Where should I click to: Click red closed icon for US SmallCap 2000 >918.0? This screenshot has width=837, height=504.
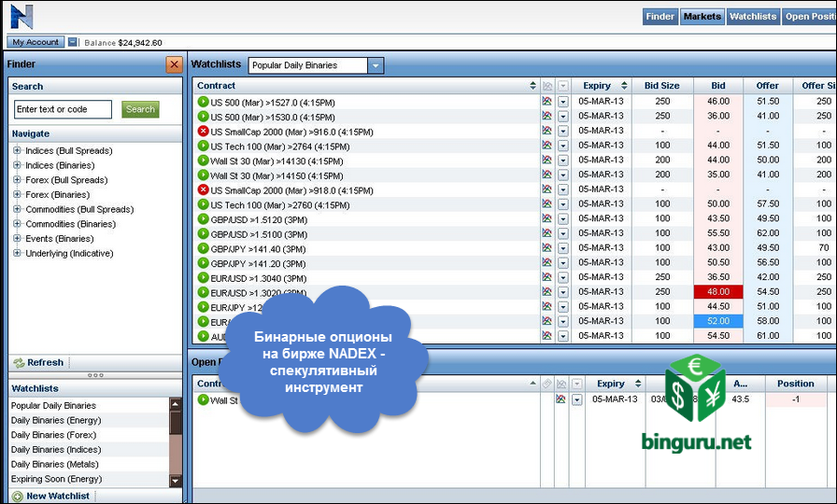click(x=203, y=189)
